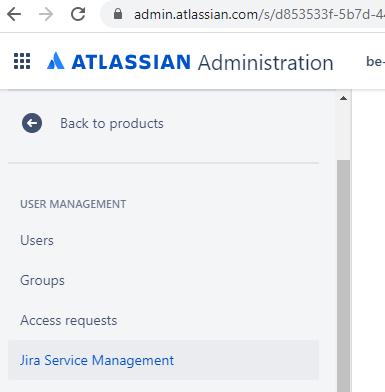Click the browser forward arrow

(46, 14)
